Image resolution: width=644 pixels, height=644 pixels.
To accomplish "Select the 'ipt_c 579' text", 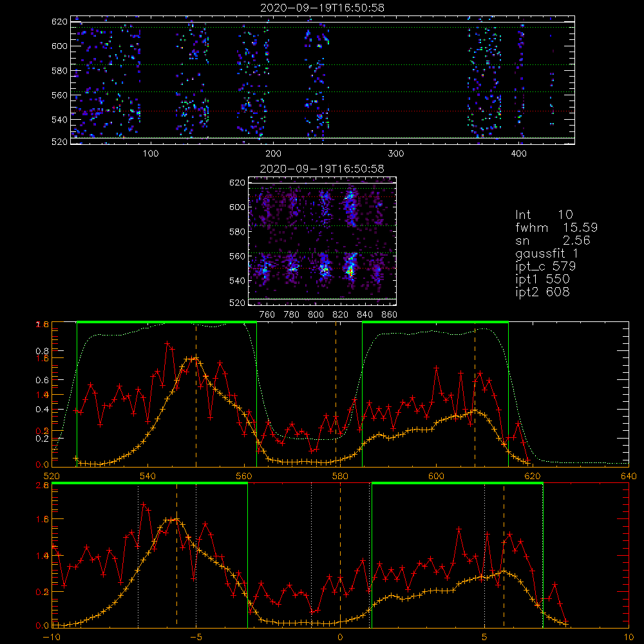I will [x=545, y=267].
